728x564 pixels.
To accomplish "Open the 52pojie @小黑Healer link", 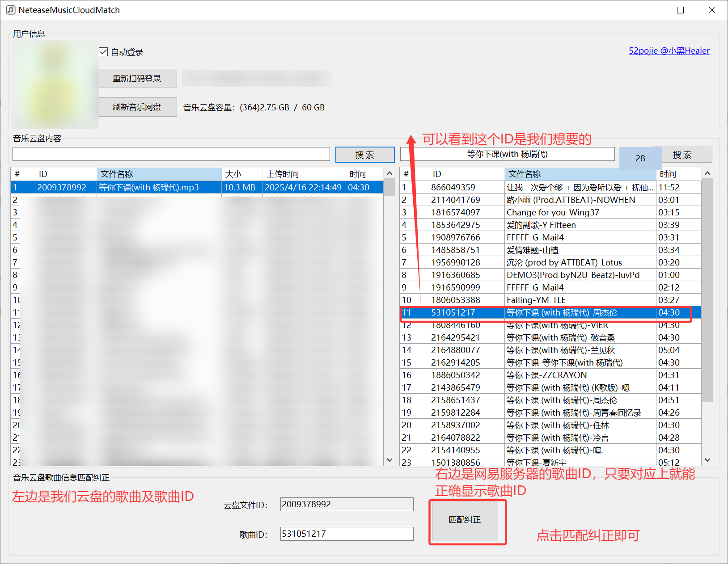I will [669, 51].
